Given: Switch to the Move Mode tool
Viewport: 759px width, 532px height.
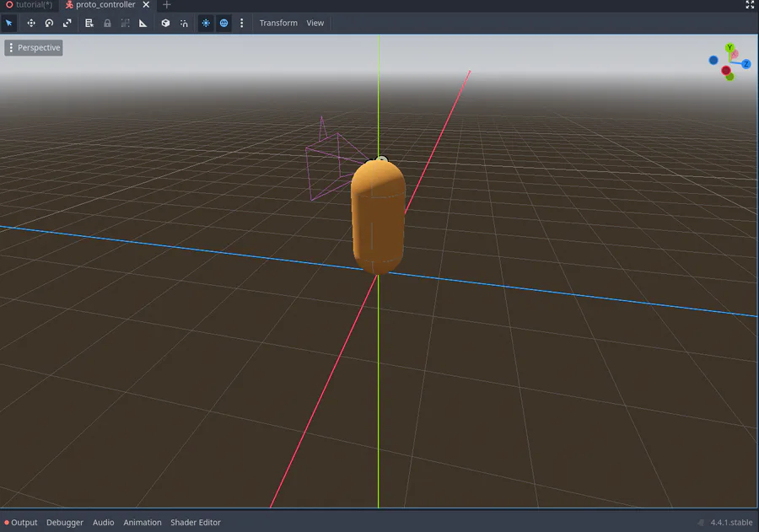Looking at the screenshot, I should (x=31, y=24).
